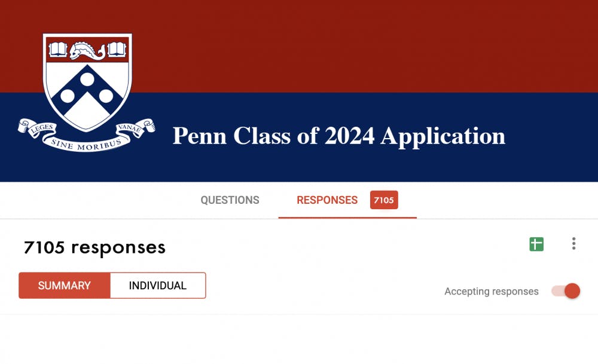Select the RESPONSES tab
The width and height of the screenshot is (598, 364).
pyautogui.click(x=327, y=200)
